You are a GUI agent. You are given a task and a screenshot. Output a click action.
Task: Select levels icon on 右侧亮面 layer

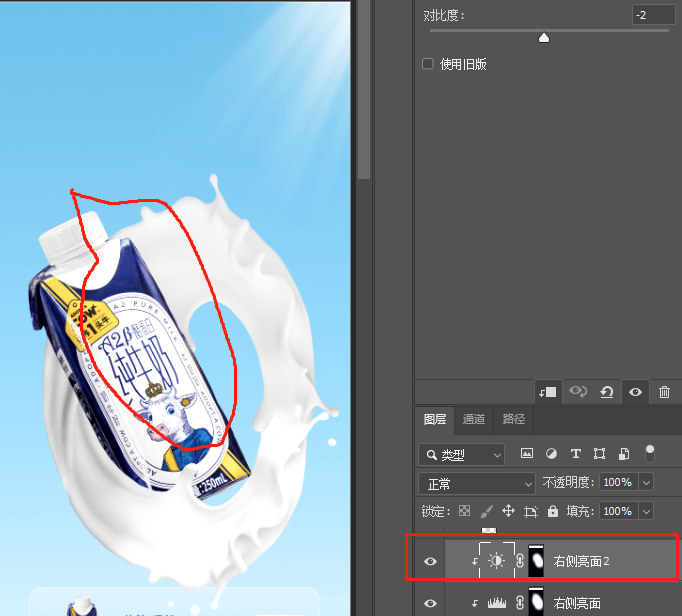point(497,603)
